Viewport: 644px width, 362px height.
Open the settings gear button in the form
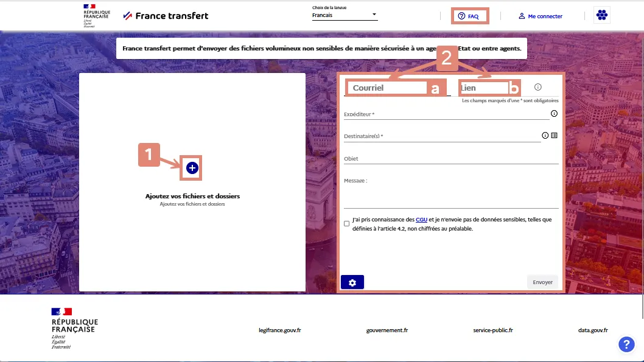(352, 282)
